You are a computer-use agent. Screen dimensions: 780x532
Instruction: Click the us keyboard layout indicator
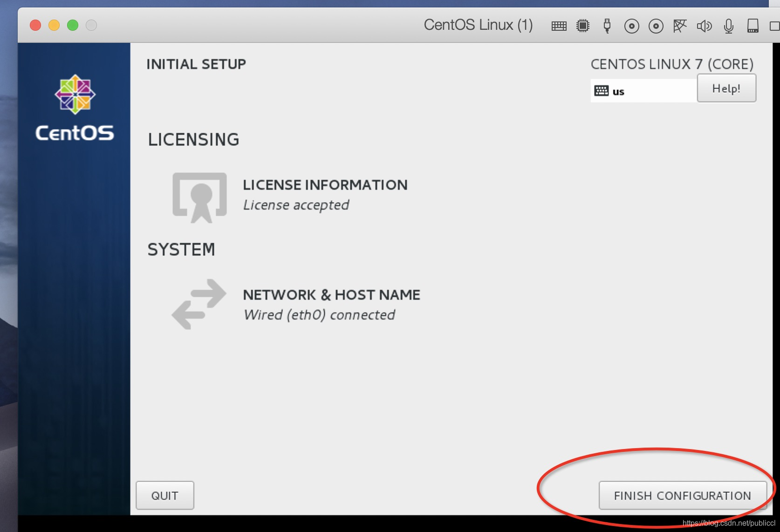(643, 91)
